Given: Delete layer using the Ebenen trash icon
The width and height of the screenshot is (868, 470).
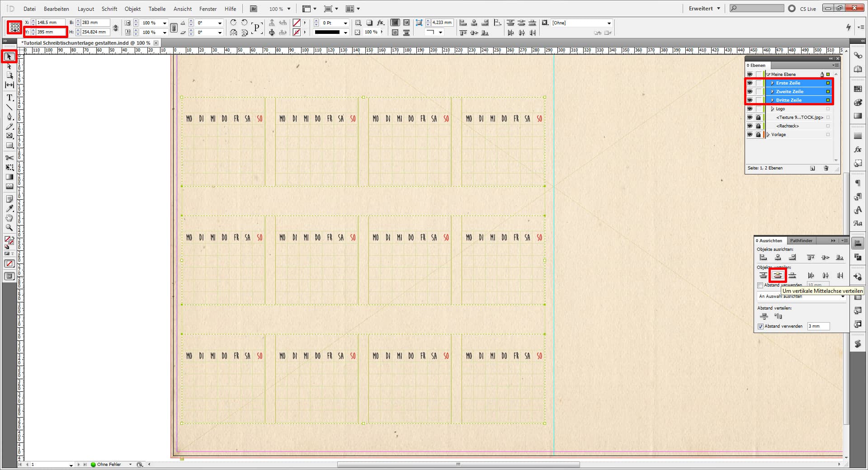Looking at the screenshot, I should pos(826,168).
